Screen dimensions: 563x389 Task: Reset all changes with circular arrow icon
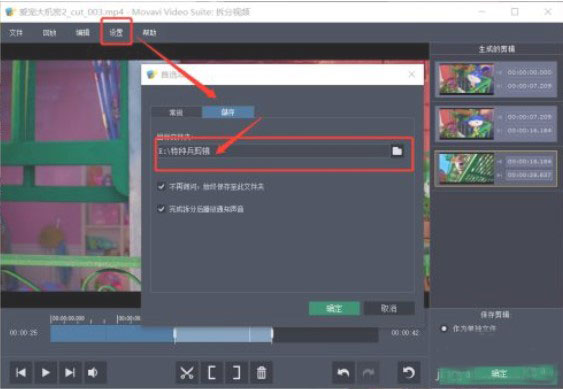409,372
